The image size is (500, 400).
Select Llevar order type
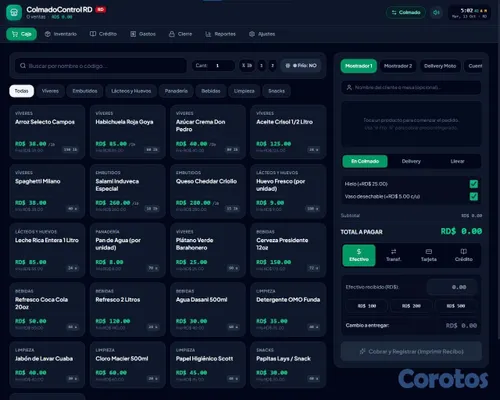click(457, 161)
